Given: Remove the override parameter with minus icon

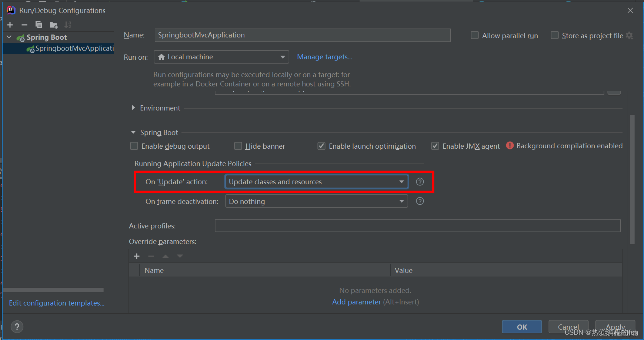Looking at the screenshot, I should pos(151,256).
